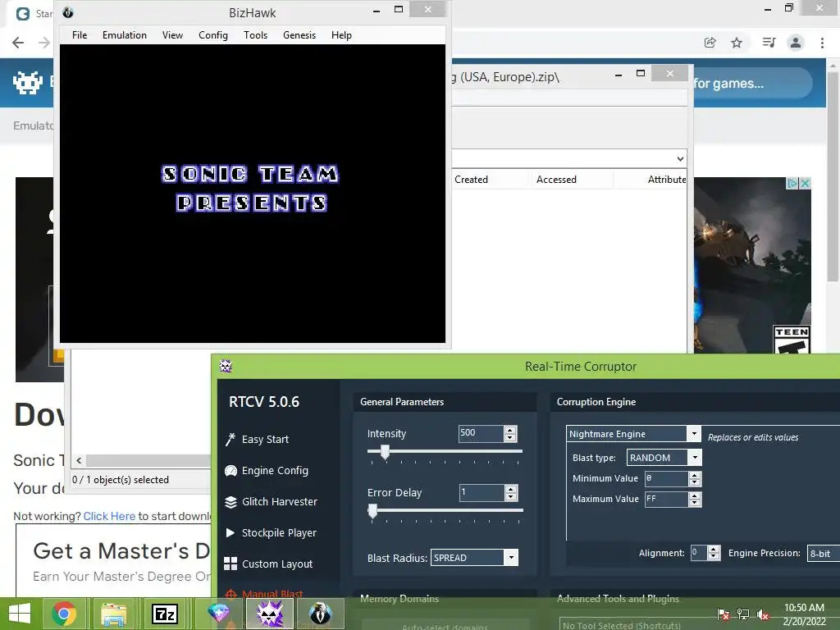
Task: Open the View menu in BizHawk
Action: pyautogui.click(x=172, y=34)
